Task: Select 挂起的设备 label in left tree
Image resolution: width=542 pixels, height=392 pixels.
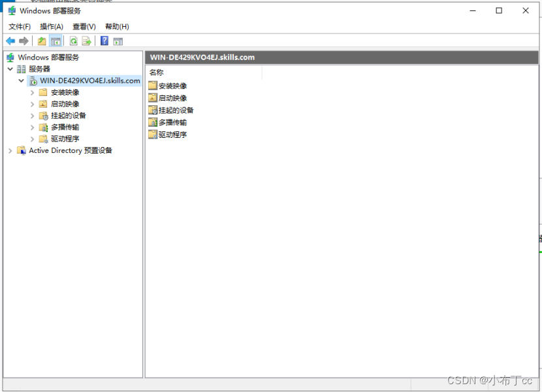Action: (x=69, y=116)
